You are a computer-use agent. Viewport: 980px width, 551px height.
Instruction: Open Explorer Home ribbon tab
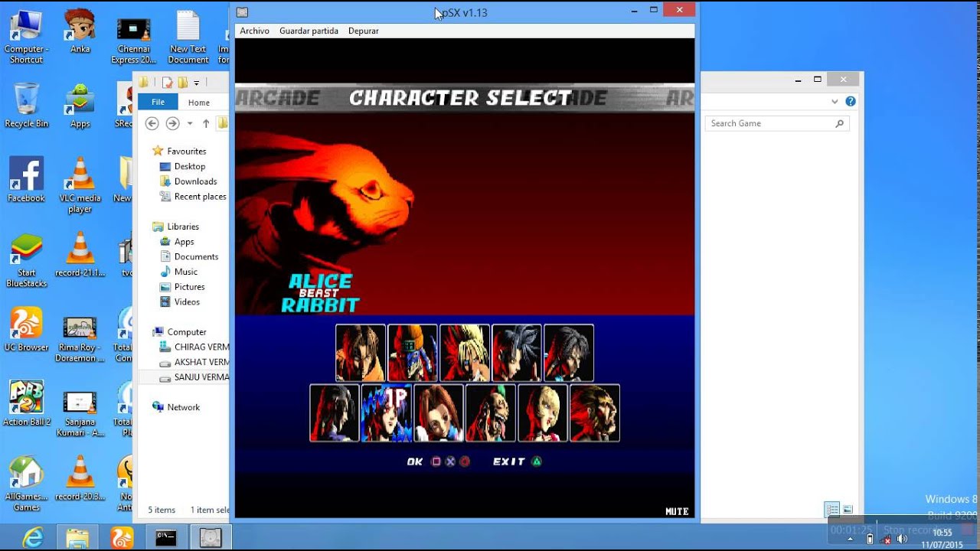[x=199, y=103]
